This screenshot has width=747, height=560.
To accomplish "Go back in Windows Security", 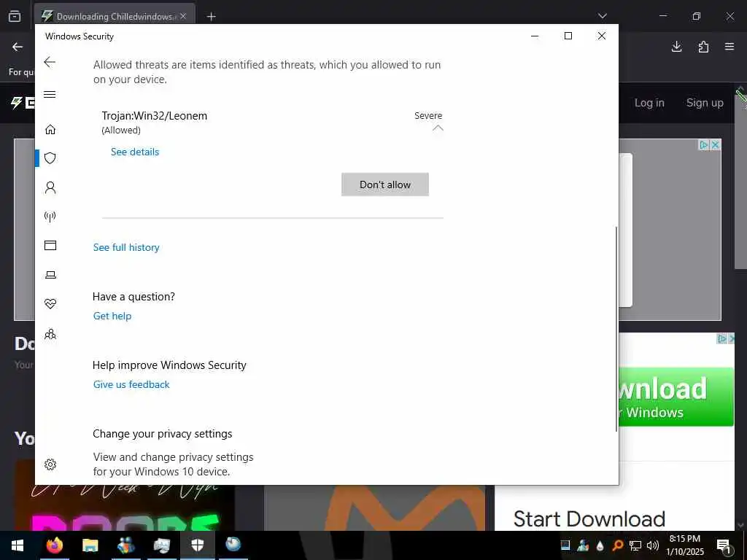I will point(50,62).
